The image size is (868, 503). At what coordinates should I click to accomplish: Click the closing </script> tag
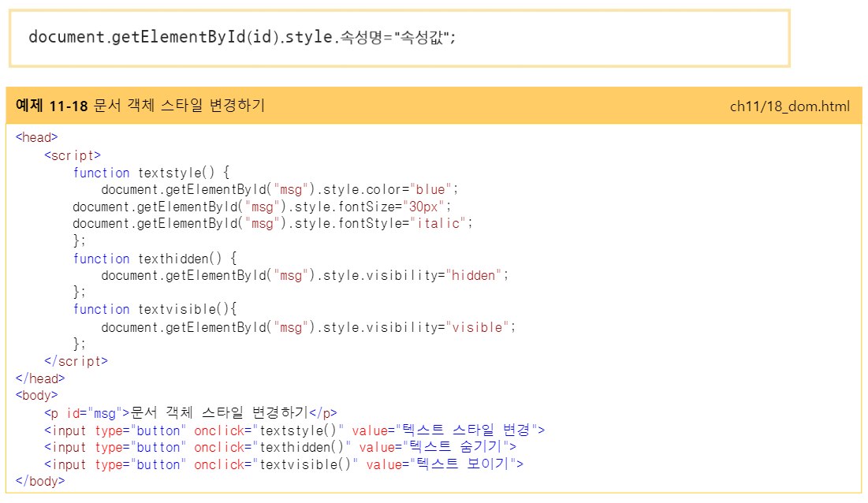76,361
